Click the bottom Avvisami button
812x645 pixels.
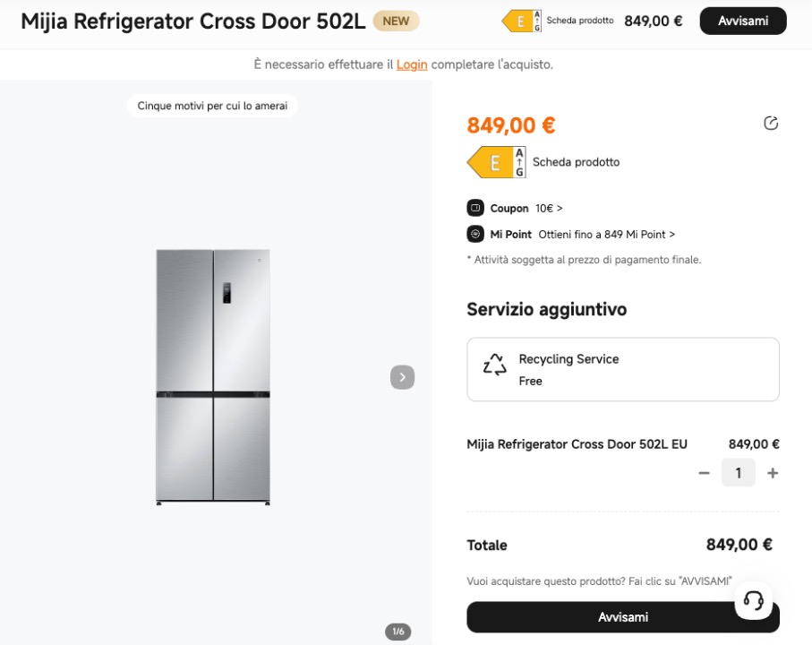tap(623, 616)
